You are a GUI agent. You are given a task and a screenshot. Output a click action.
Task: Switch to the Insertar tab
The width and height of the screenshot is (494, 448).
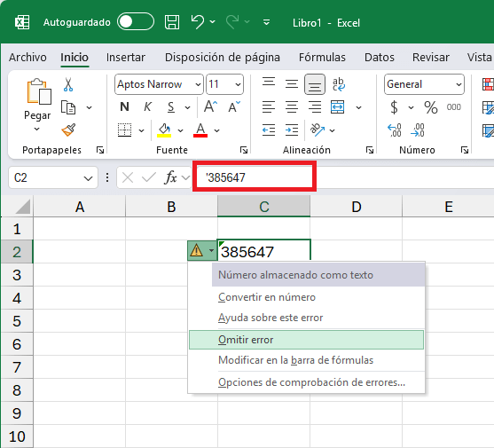click(x=125, y=58)
